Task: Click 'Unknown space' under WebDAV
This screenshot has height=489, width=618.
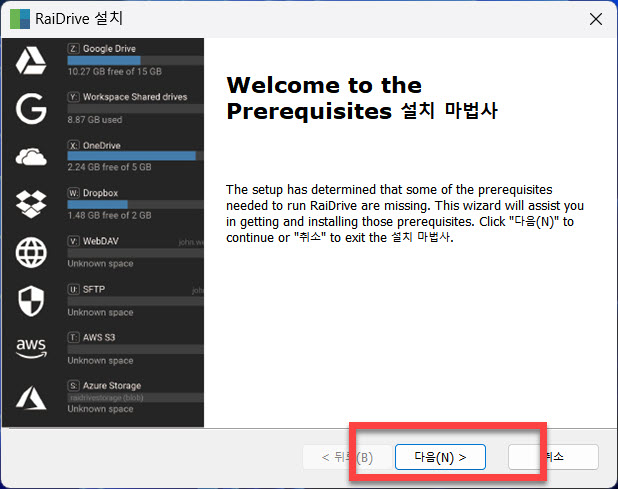Action: [100, 264]
